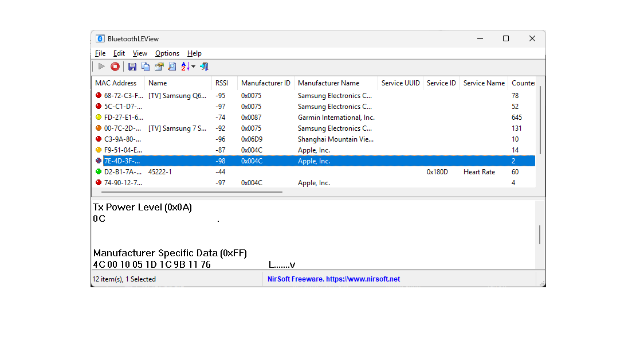The image size is (644, 344).
Task: Click status dot of selected 7E-4D-3F row
Action: pyautogui.click(x=99, y=161)
